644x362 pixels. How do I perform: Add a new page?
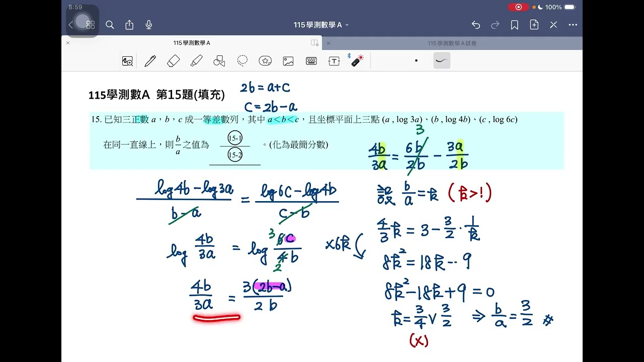click(534, 25)
